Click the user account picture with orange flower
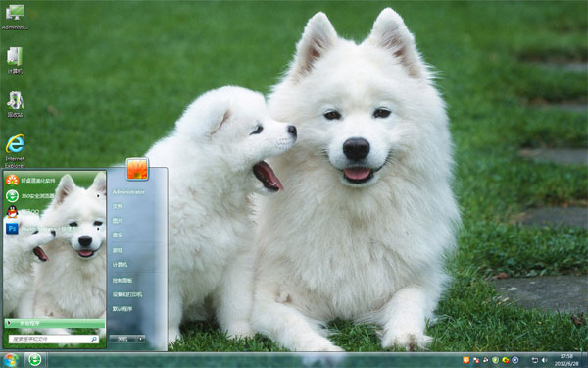Viewport: 588px width, 368px height. pyautogui.click(x=137, y=169)
